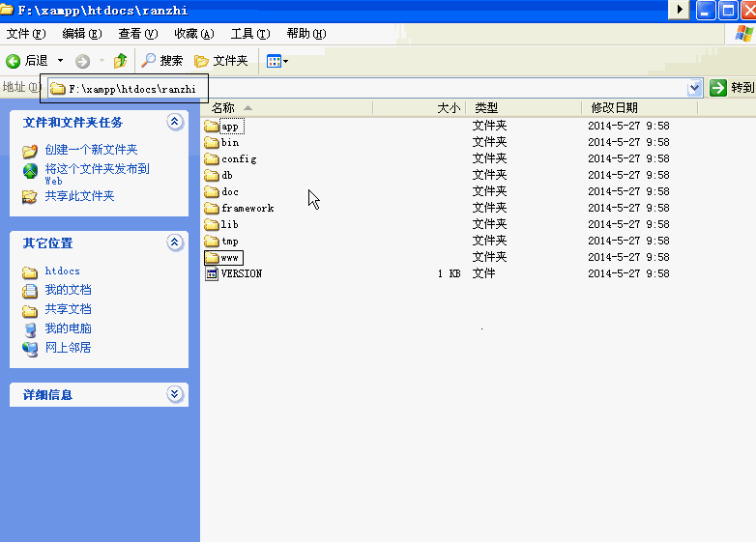
Task: Open Forward button history dropdown arrow
Action: [102, 61]
